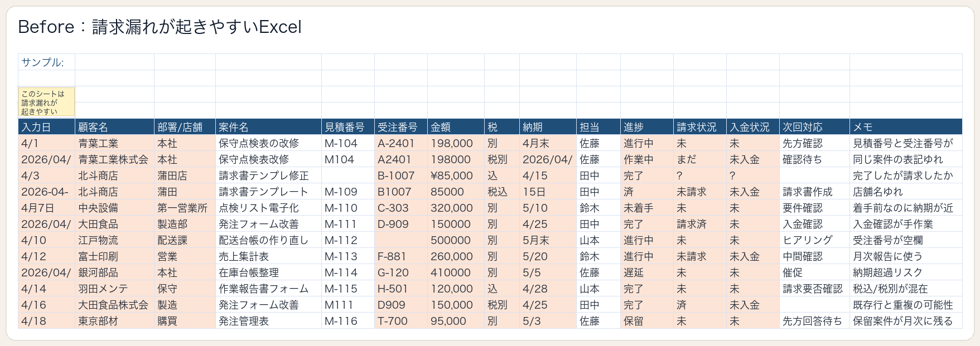This screenshot has width=980, height=346.
Task: Click the 見積番号 header
Action: click(348, 127)
